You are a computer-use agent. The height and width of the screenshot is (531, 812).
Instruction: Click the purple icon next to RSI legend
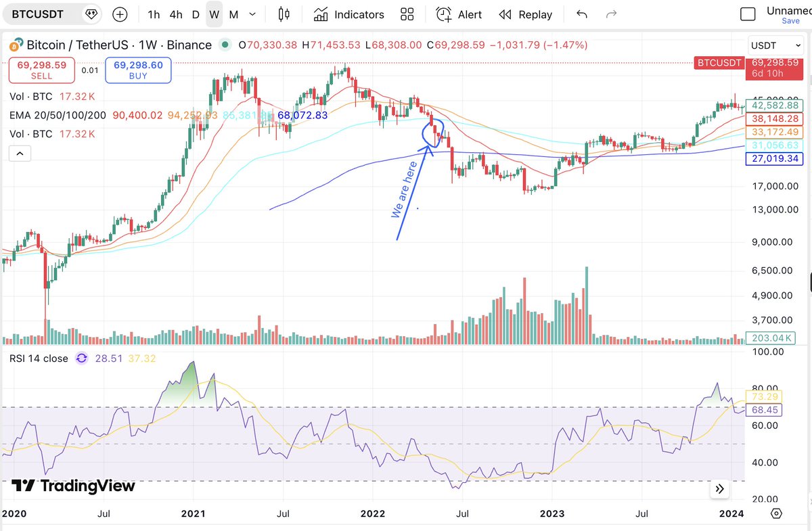click(x=82, y=359)
